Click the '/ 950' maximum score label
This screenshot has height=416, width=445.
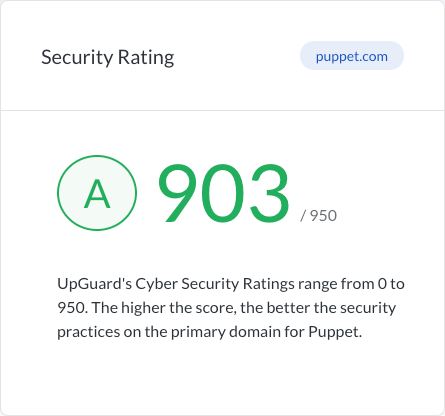coord(318,216)
